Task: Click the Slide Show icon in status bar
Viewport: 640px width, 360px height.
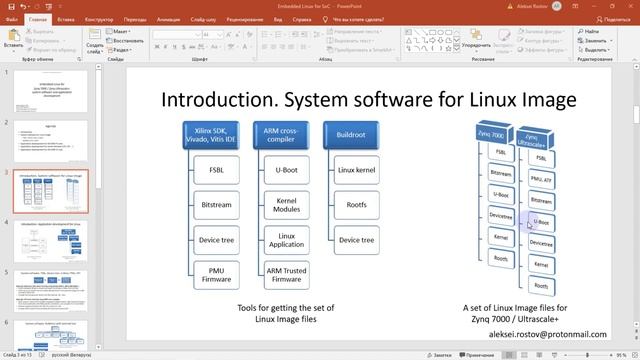Action: [554, 355]
